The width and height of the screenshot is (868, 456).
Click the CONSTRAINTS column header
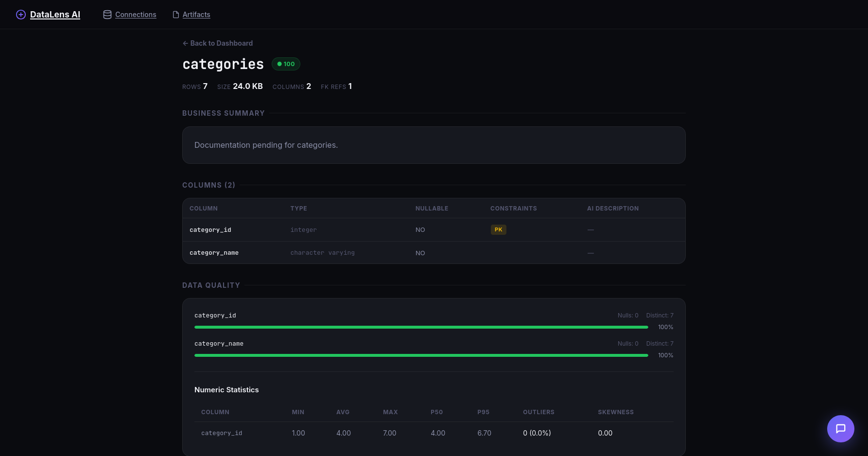pyautogui.click(x=513, y=209)
